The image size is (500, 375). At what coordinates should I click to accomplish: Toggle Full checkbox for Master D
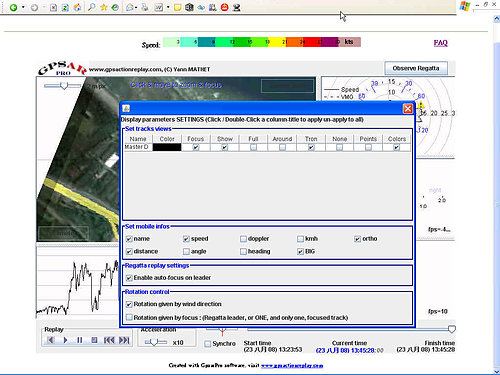(253, 147)
